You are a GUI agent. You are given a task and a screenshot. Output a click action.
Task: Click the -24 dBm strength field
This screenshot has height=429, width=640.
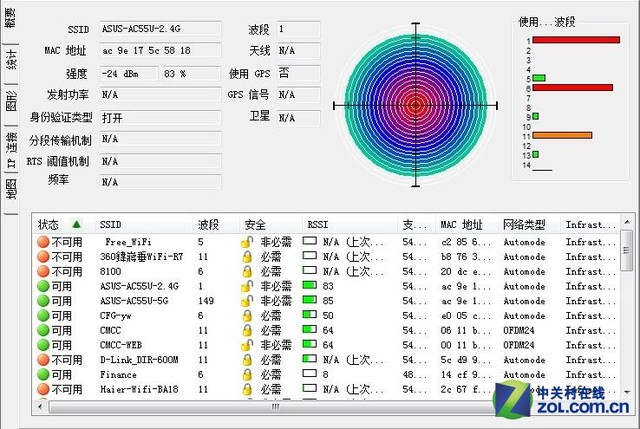pyautogui.click(x=129, y=74)
